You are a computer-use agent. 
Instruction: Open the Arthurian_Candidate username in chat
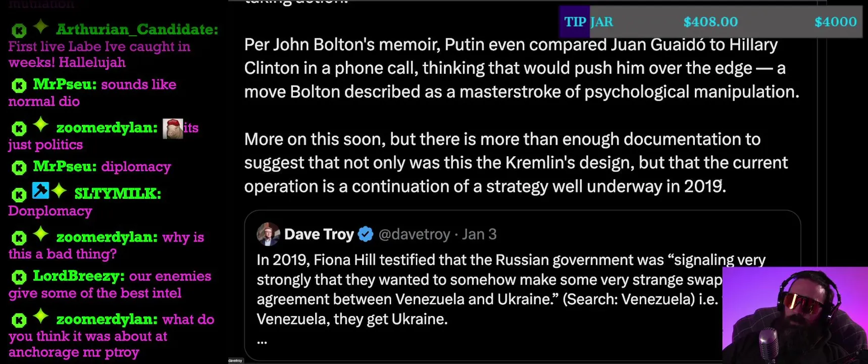(137, 29)
